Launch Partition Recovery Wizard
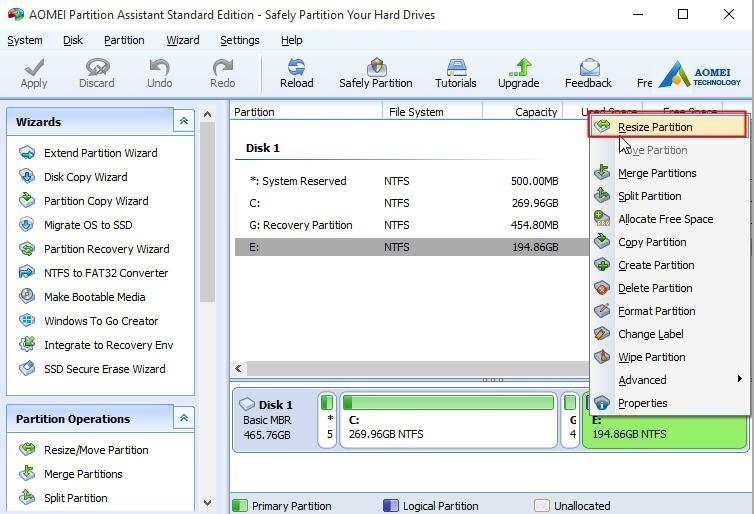 (107, 249)
